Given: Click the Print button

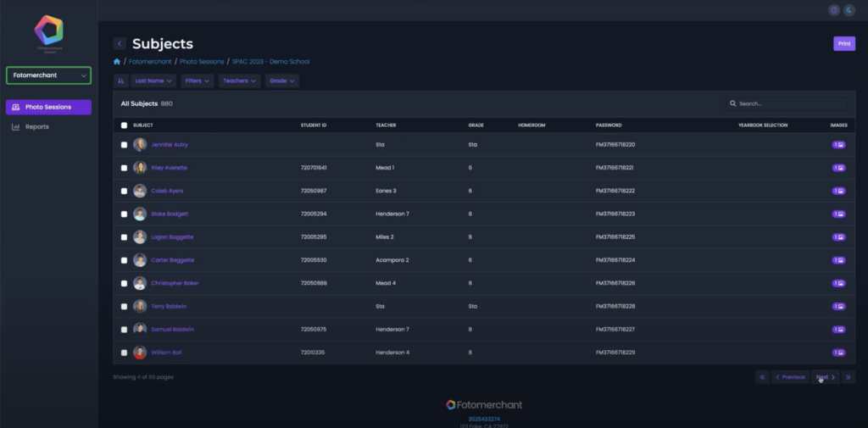Looking at the screenshot, I should click(844, 44).
